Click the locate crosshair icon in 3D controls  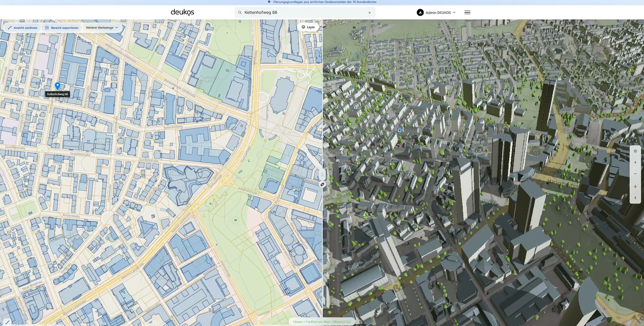636,187
